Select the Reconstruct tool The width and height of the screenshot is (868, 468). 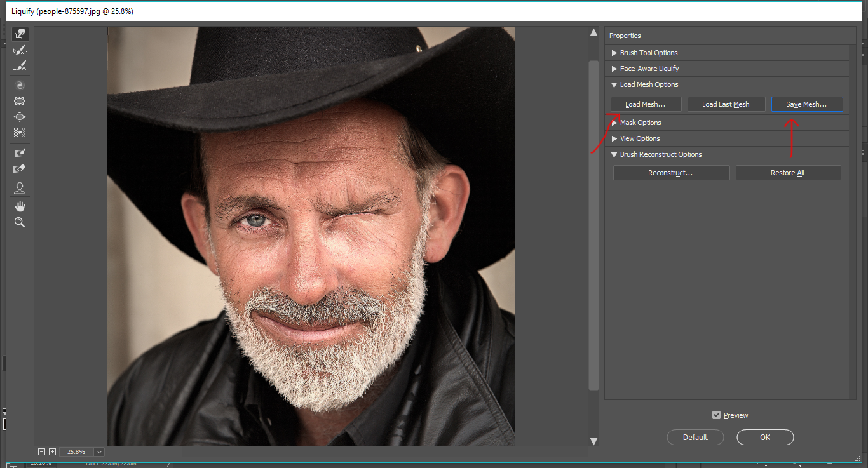pos(20,50)
